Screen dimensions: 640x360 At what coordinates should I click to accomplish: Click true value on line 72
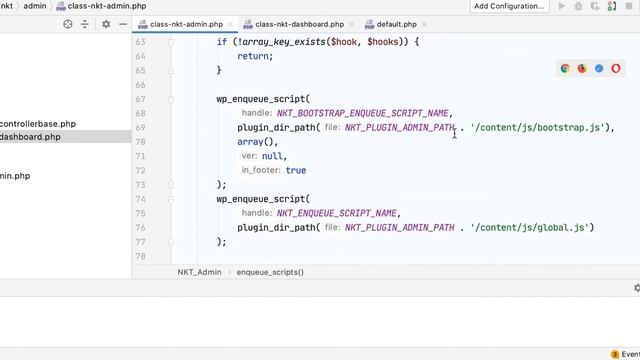296,170
